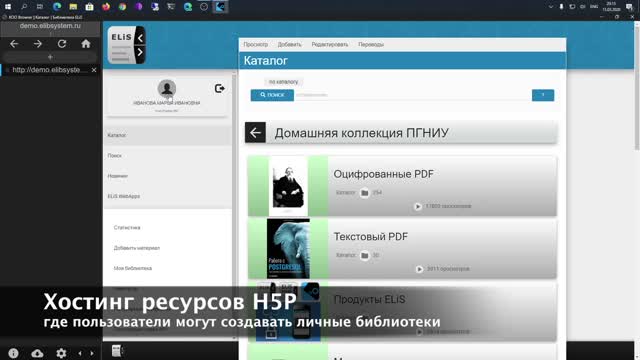Click play icon in Текстовый PDF row
Image resolution: width=640 pixels, height=360 pixels.
click(419, 269)
